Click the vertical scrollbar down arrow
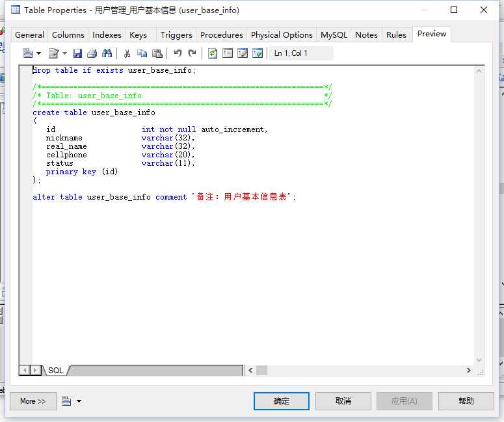 coord(479,360)
